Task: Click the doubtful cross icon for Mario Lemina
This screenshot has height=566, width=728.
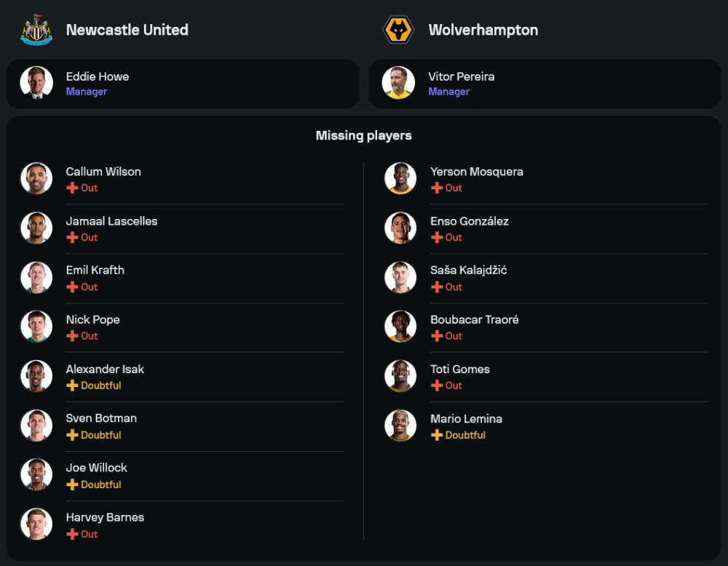Action: (x=437, y=435)
